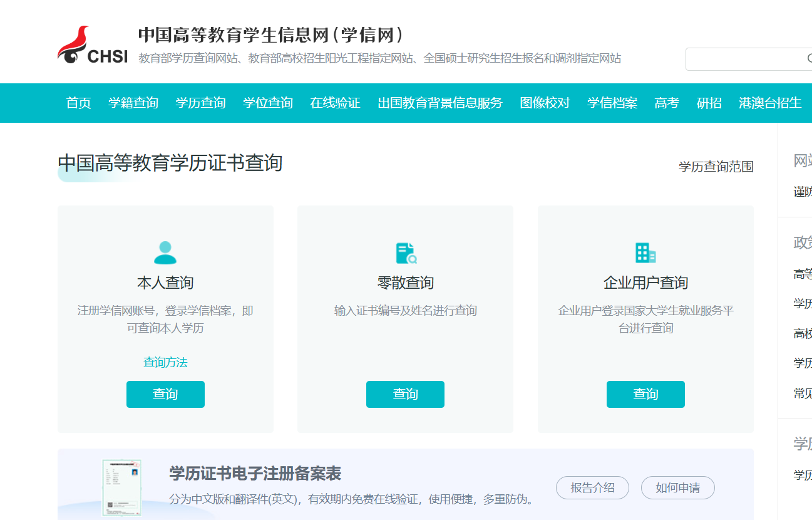Image resolution: width=812 pixels, height=520 pixels.
Task: Open the certificate sample thumbnail
Action: click(121, 488)
